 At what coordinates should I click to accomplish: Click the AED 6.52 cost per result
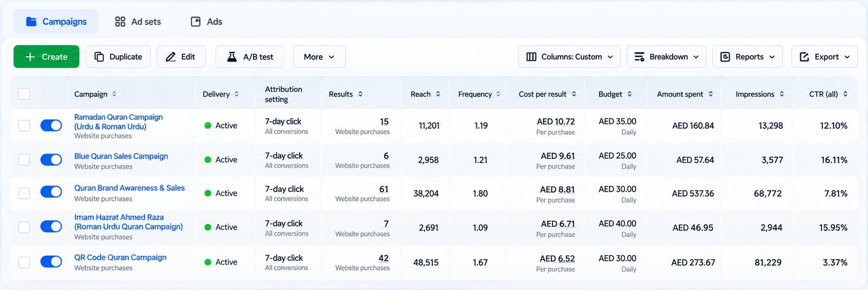[x=557, y=259]
